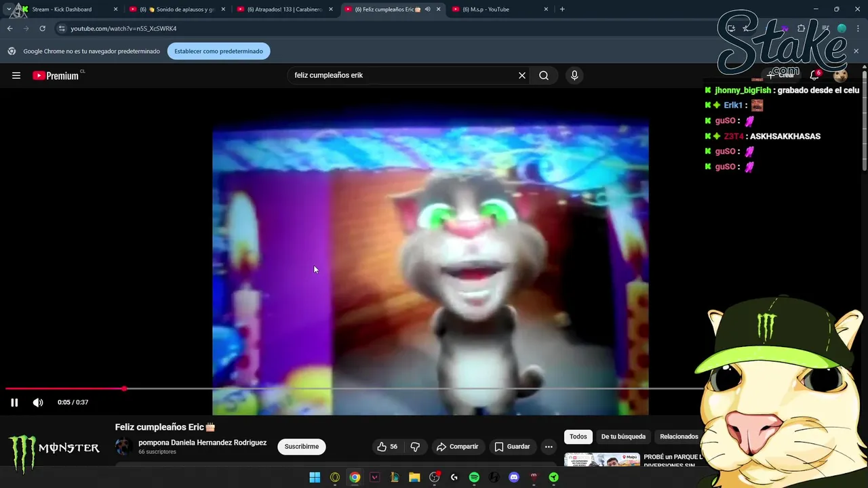The height and width of the screenshot is (488, 868).
Task: Open Spotify from the taskbar
Action: [474, 477]
